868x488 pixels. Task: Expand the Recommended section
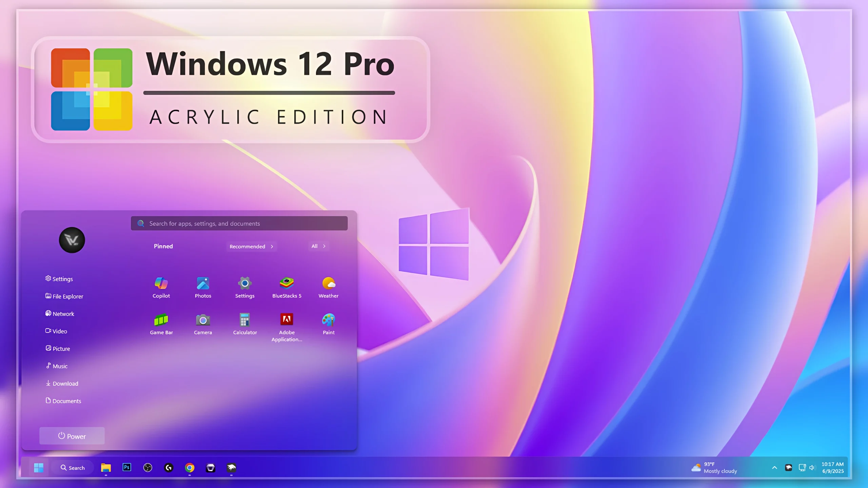click(252, 246)
